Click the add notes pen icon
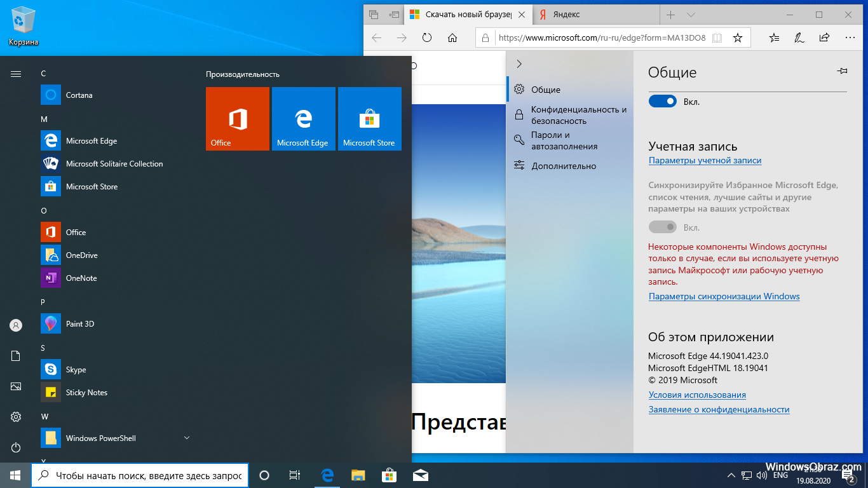Viewport: 868px width, 488px height. (x=799, y=38)
